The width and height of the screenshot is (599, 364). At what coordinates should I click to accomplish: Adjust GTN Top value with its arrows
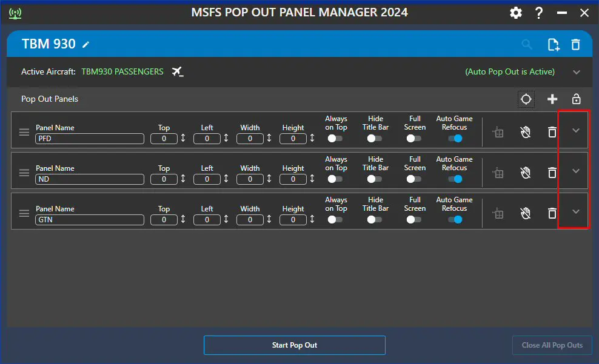click(183, 219)
